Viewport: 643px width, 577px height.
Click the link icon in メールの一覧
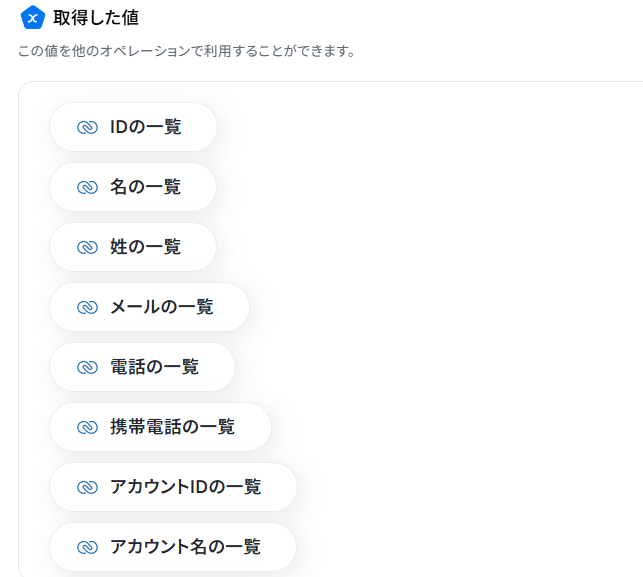point(87,307)
